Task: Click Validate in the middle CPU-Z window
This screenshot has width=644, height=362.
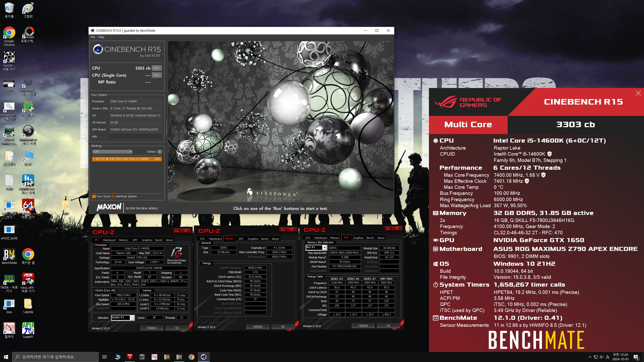Action: [258, 327]
